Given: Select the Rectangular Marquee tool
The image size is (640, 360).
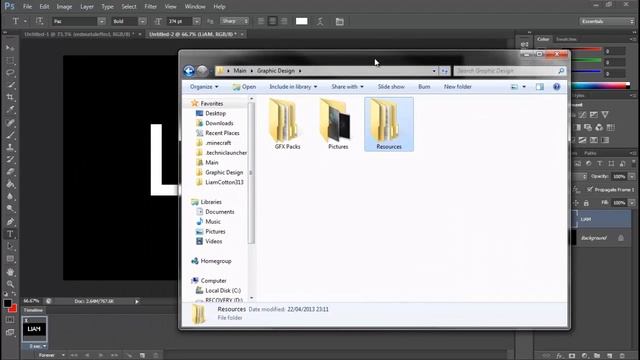Looking at the screenshot, I should pos(10,60).
